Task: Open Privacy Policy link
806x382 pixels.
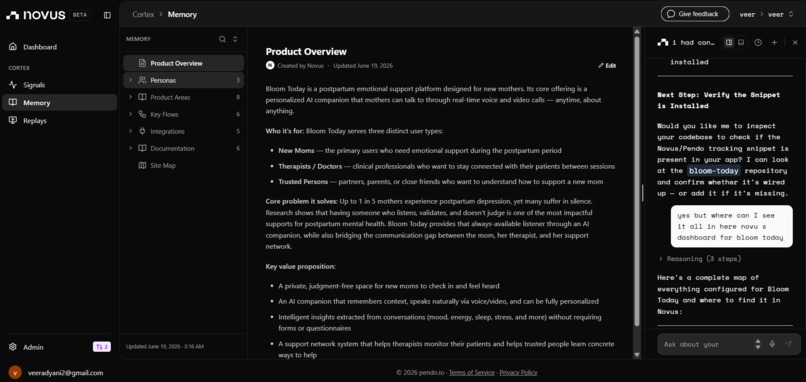Action: [x=518, y=372]
